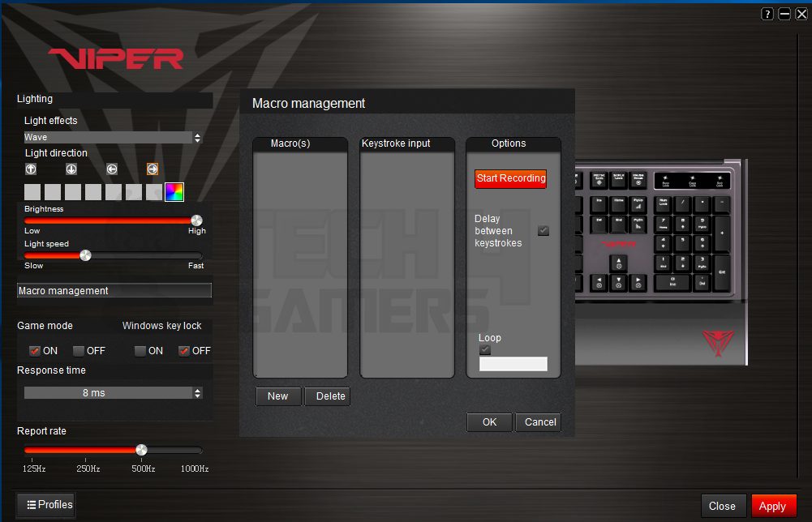
Task: Set light direction to left arrow
Action: [112, 169]
